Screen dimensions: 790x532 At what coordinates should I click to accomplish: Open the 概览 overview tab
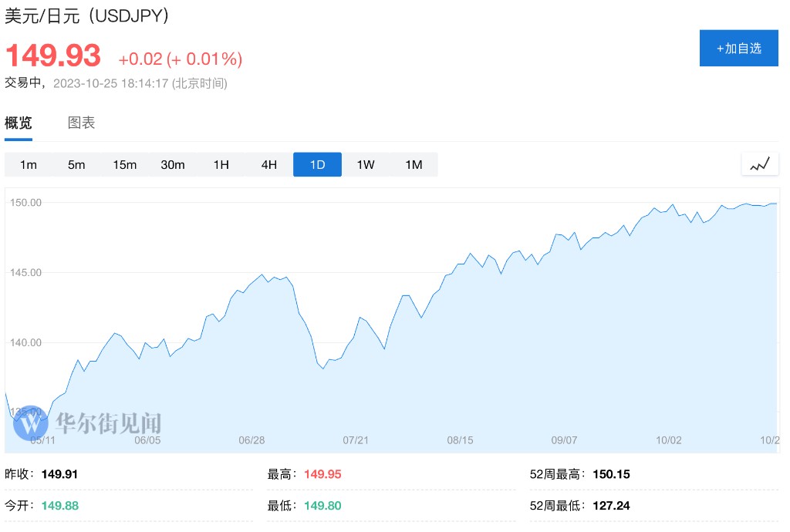tap(19, 123)
